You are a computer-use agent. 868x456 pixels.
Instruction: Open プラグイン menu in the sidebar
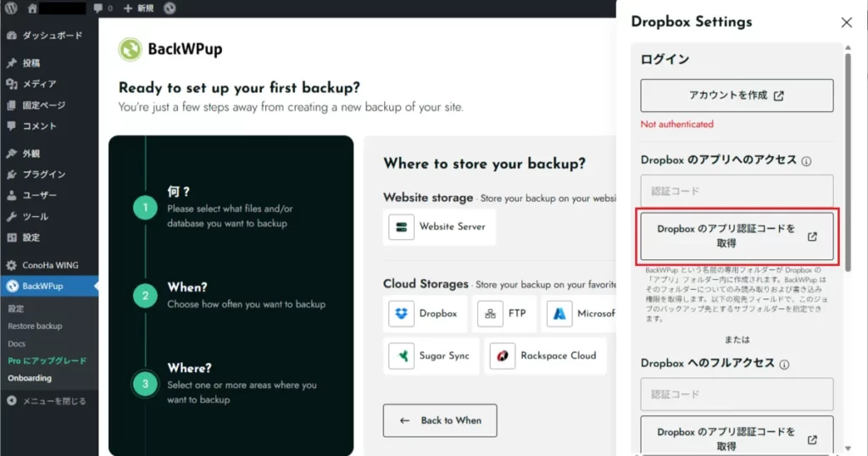click(x=43, y=175)
